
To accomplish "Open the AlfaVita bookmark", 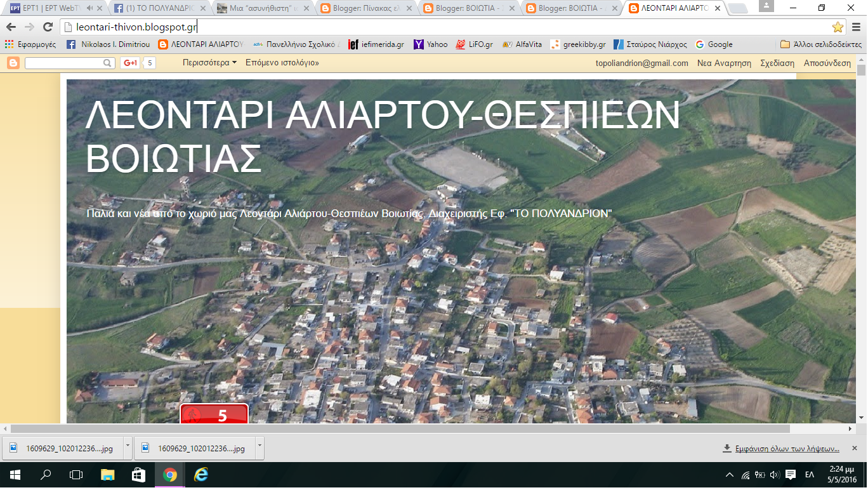I will [x=522, y=44].
